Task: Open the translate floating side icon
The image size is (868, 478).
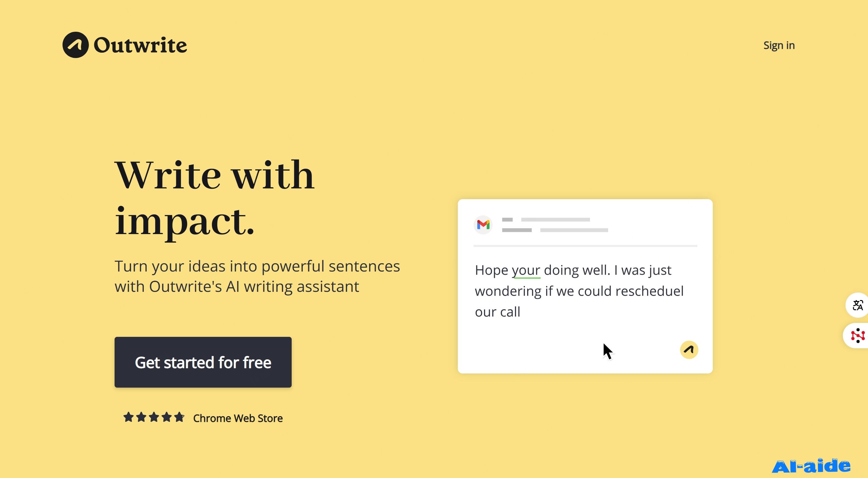Action: click(858, 305)
